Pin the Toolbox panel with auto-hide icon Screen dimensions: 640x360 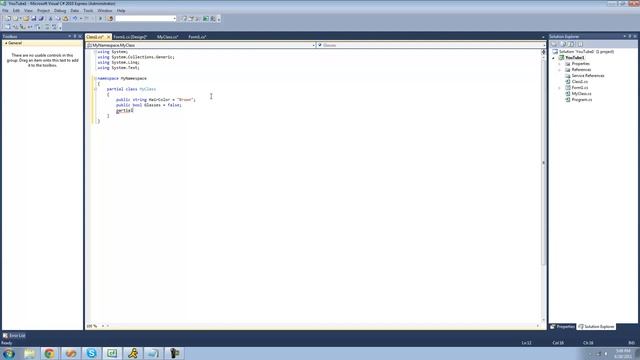coord(75,36)
